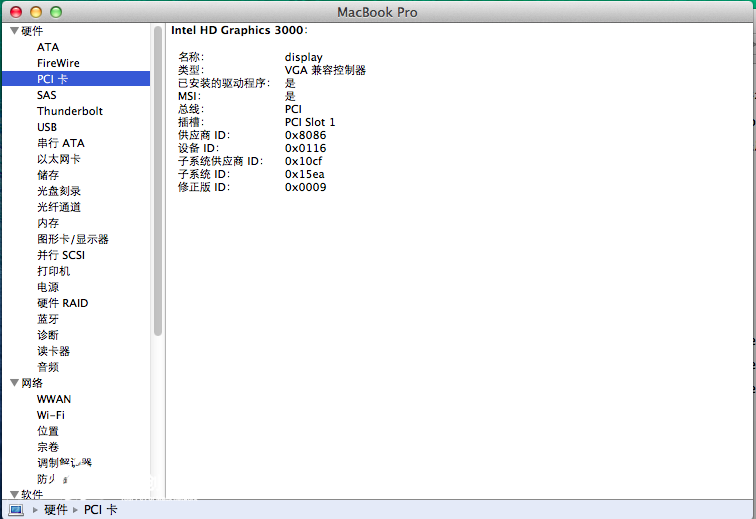Close the MacBook Pro window with red button
This screenshot has height=519, width=756.
point(16,12)
